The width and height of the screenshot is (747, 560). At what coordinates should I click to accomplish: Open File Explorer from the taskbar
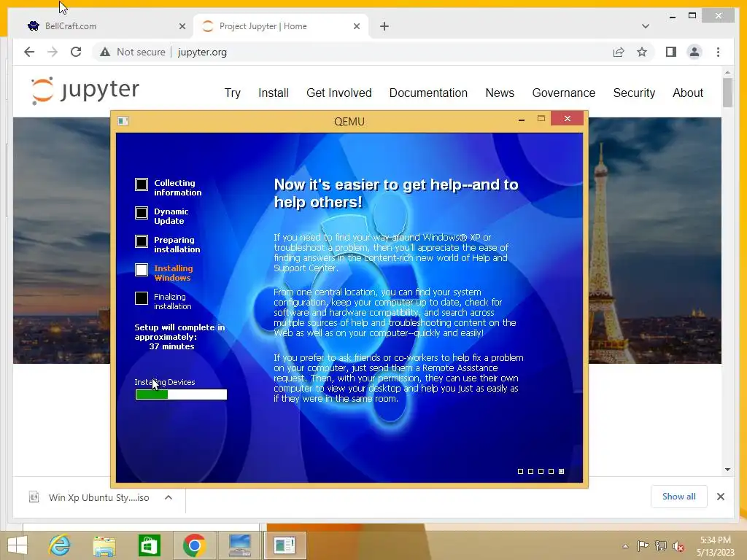pos(104,545)
